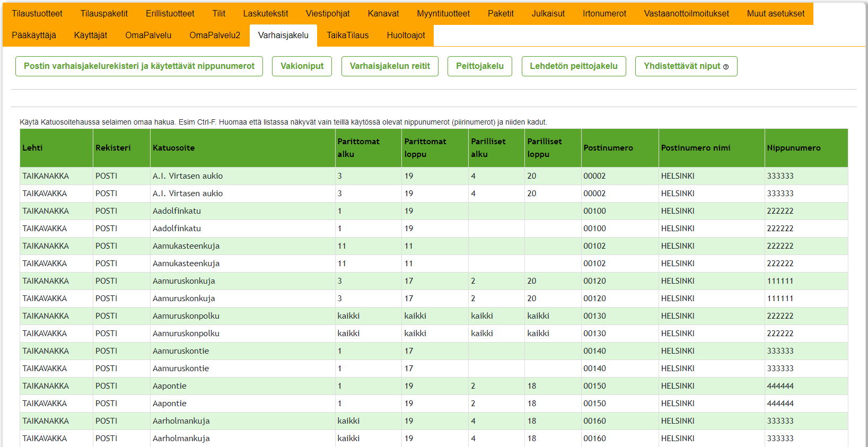Switch to the Käyttäjät sub-tab

[91, 35]
